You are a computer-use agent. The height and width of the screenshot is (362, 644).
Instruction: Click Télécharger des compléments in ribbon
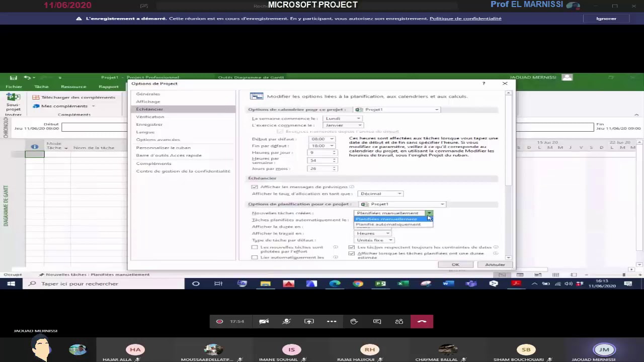point(74,97)
